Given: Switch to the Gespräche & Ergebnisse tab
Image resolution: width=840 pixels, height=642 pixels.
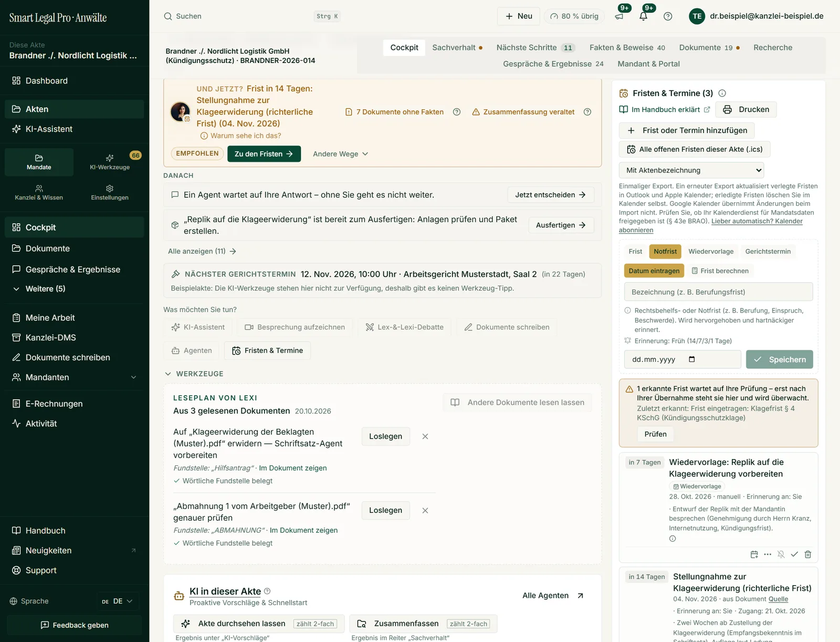Looking at the screenshot, I should coord(553,64).
